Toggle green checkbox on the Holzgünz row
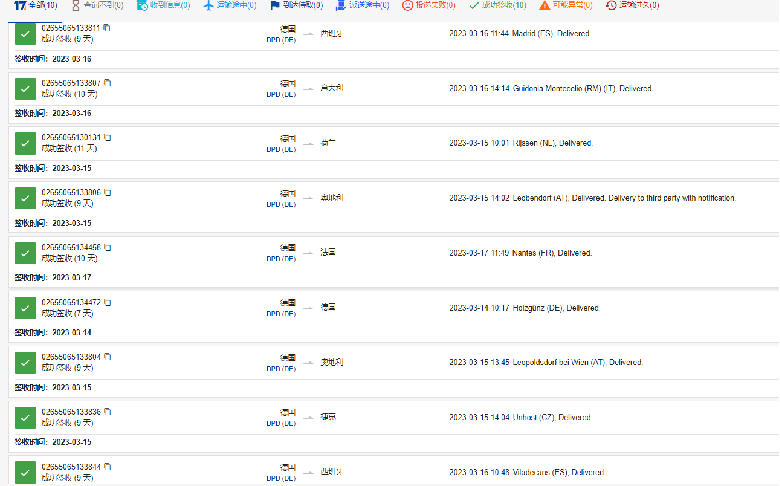Screen dimensions: 780x486 point(25,308)
